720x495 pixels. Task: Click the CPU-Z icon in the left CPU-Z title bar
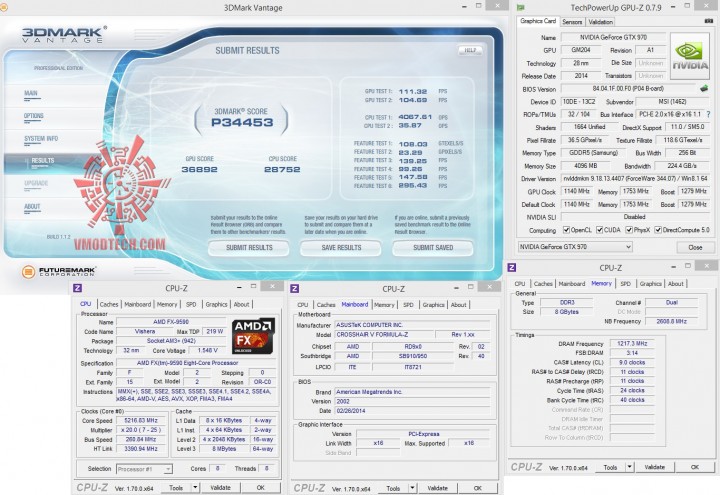78,288
